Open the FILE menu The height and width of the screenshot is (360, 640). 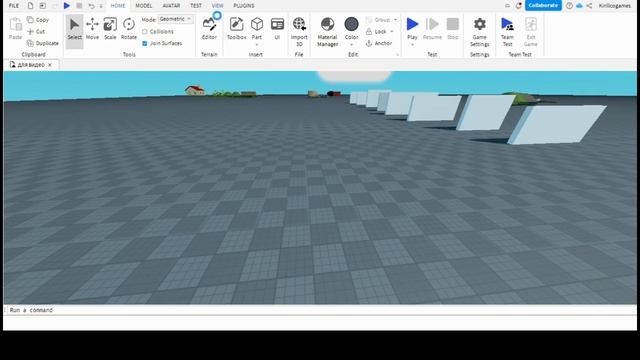click(14, 6)
